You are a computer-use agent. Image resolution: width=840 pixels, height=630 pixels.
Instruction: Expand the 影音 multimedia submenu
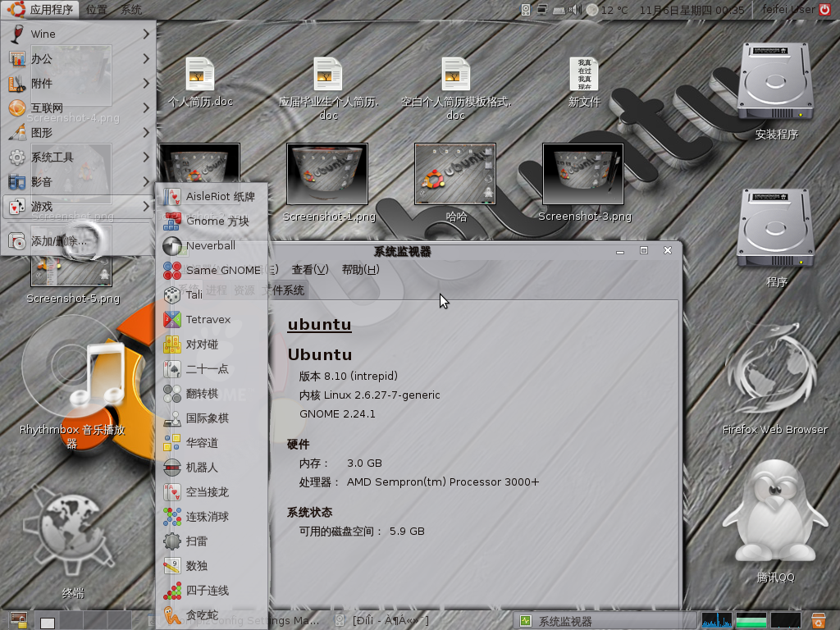(x=79, y=181)
